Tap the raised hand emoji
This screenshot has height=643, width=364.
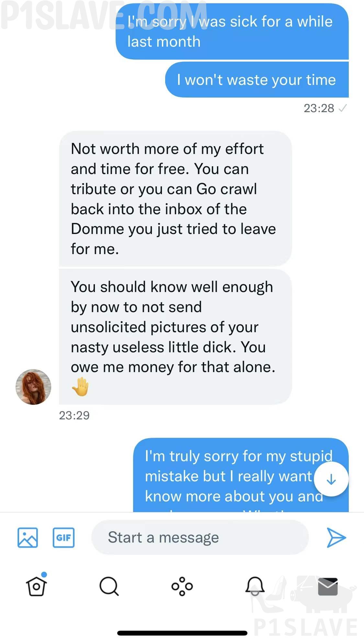80,387
